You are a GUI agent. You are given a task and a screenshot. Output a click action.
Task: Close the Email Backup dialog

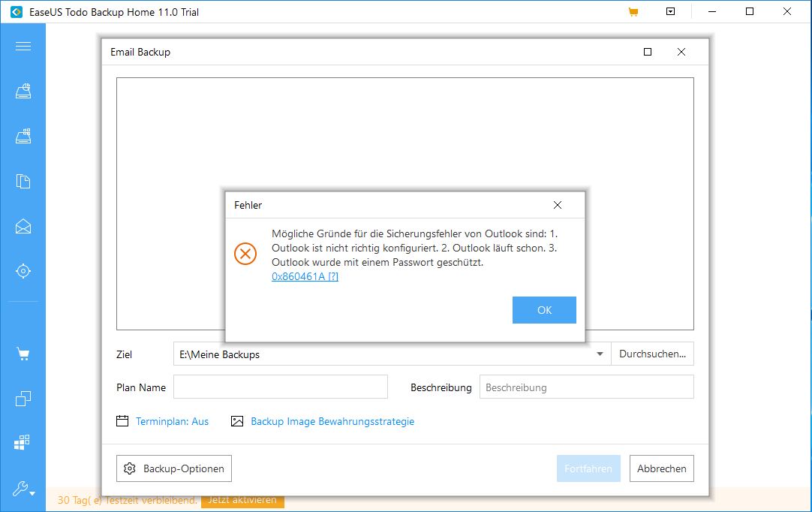click(681, 52)
